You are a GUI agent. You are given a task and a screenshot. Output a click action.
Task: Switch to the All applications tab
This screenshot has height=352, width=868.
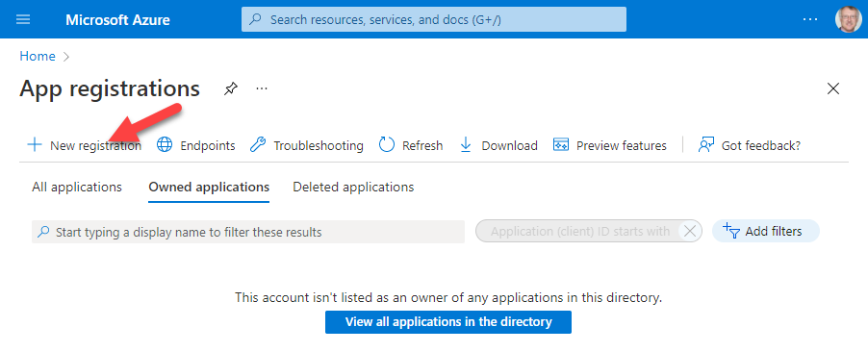(77, 188)
